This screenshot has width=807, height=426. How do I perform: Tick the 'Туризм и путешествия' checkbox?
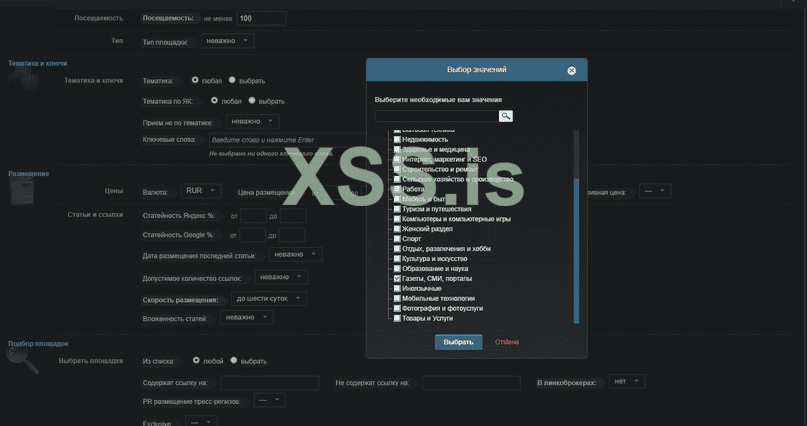coord(397,209)
